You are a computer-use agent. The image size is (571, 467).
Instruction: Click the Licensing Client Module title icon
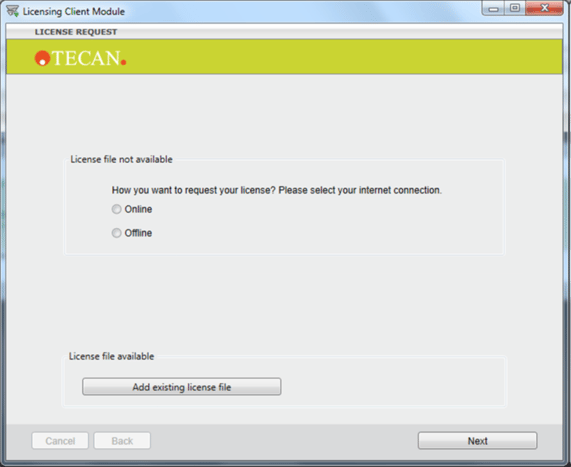pyautogui.click(x=12, y=11)
